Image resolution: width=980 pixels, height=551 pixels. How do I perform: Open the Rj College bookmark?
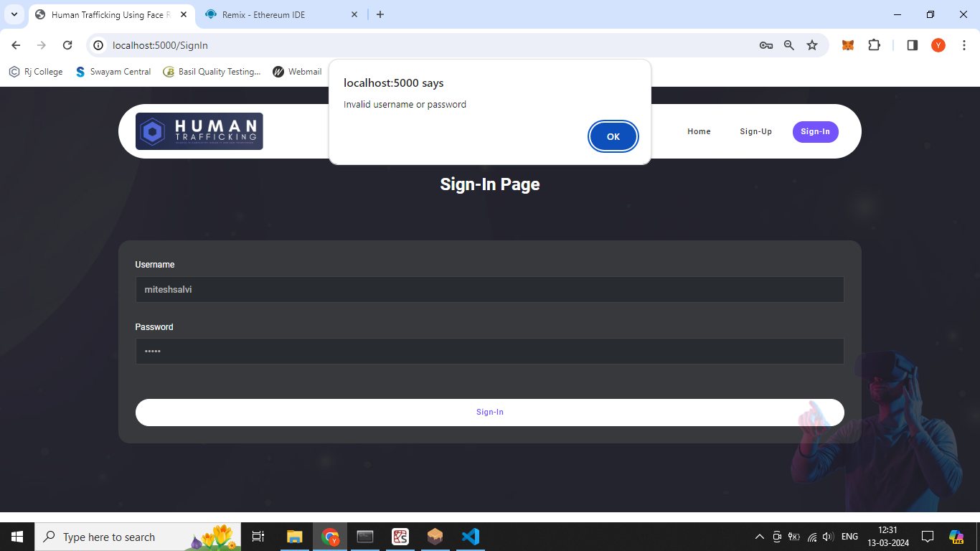[36, 72]
